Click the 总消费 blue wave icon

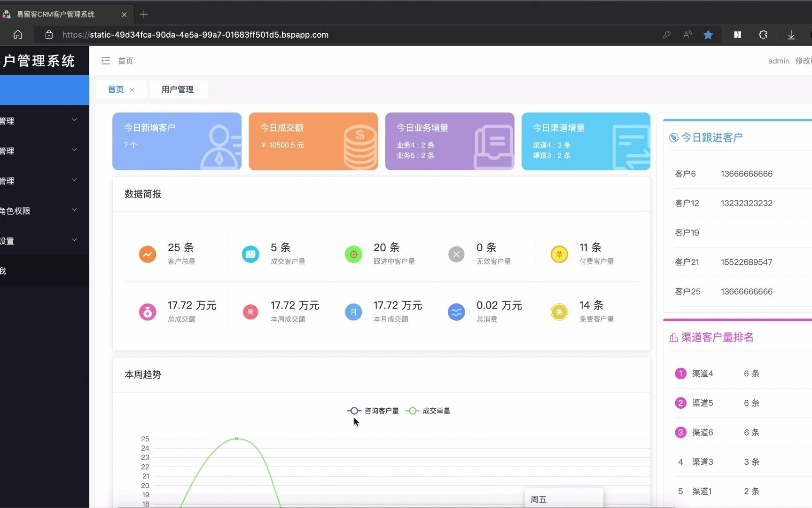click(456, 312)
